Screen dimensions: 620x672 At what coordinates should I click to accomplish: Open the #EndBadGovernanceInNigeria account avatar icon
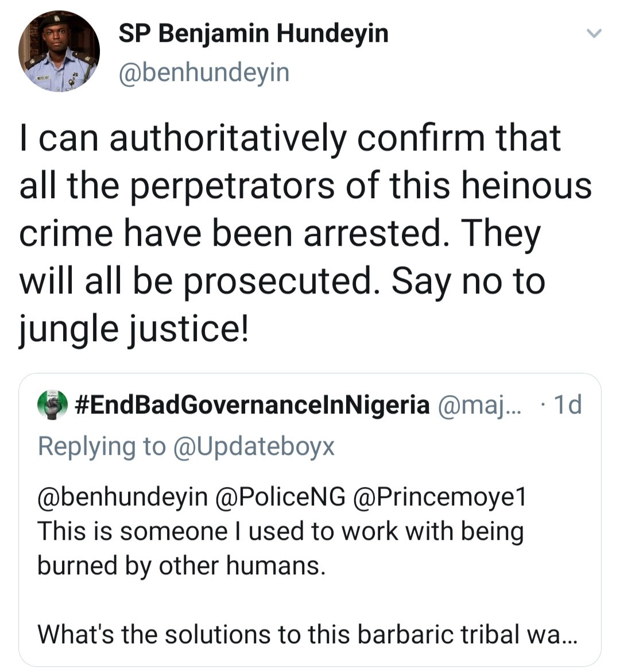coord(53,404)
